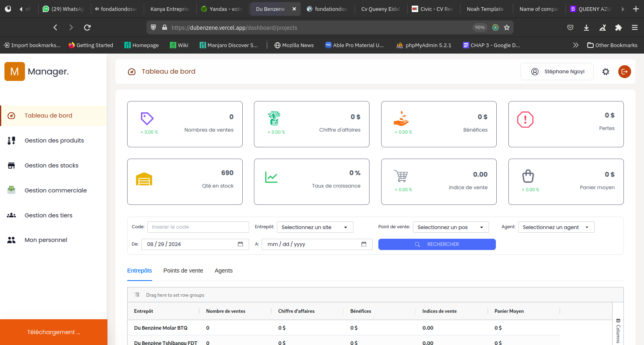644x345 pixels.
Task: Open settings via the gear icon
Action: tap(605, 72)
